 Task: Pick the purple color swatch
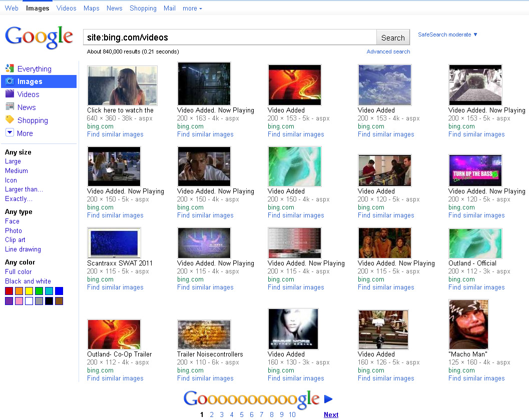click(9, 301)
